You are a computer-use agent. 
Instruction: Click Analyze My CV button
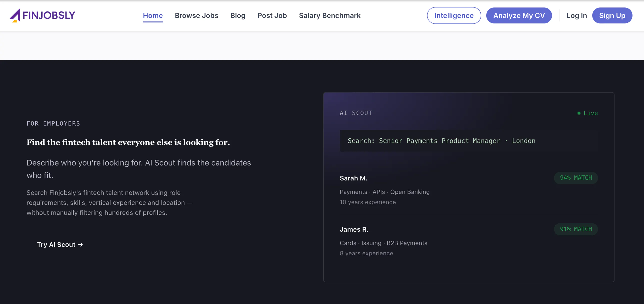[x=519, y=15]
